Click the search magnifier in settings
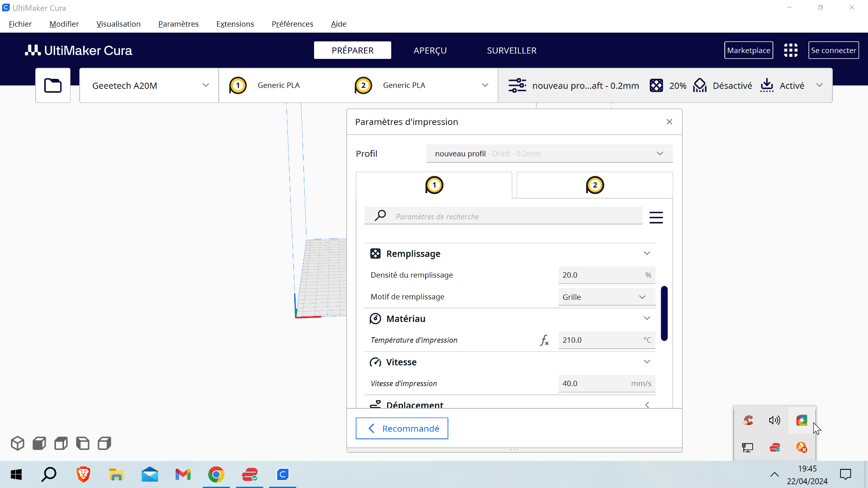The image size is (868, 488). pyautogui.click(x=380, y=216)
